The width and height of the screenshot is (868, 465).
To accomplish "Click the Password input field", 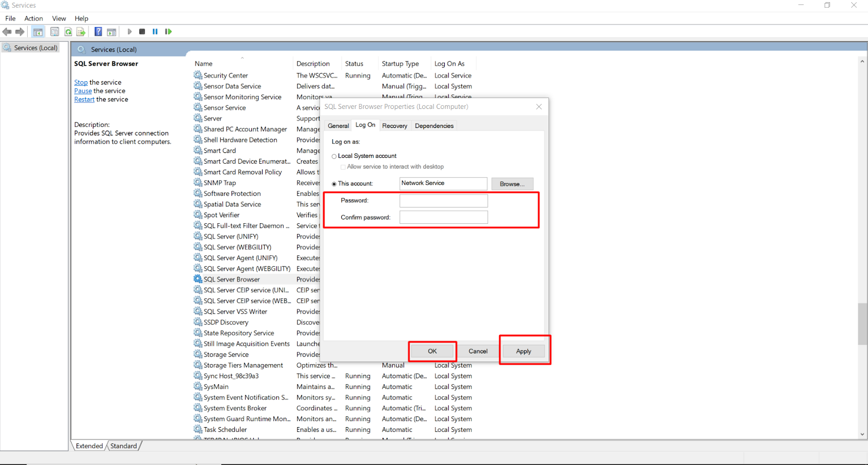I will (443, 201).
